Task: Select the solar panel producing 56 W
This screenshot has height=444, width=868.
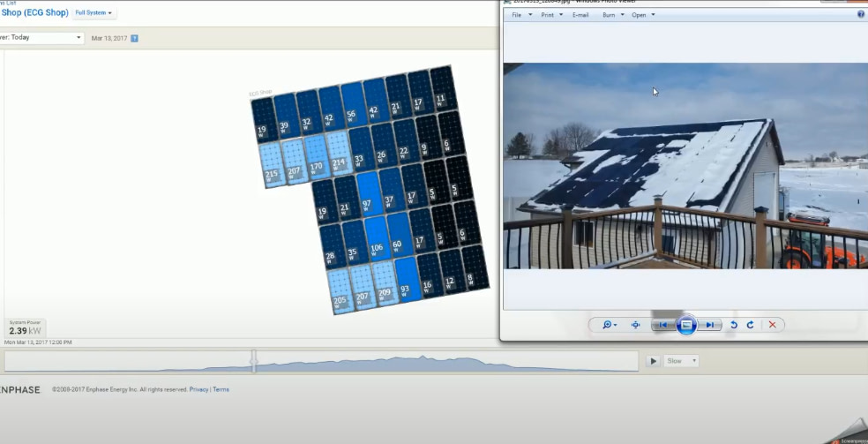Action: 352,105
